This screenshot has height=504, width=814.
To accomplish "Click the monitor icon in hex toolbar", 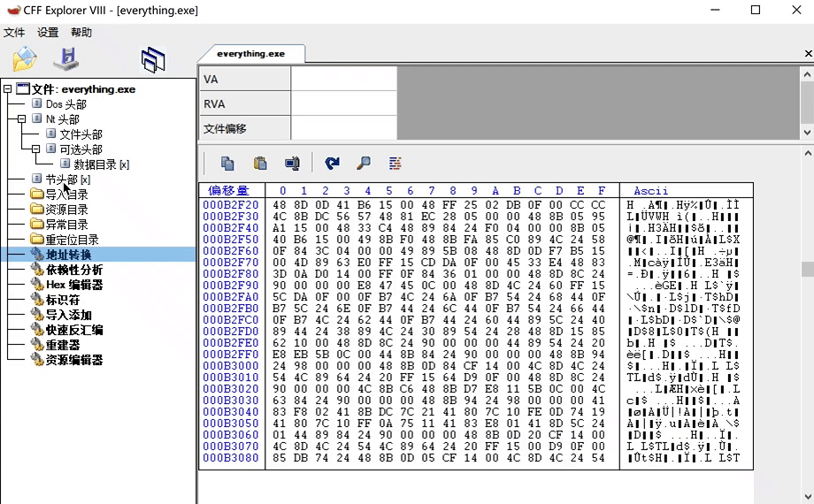I will (x=291, y=164).
